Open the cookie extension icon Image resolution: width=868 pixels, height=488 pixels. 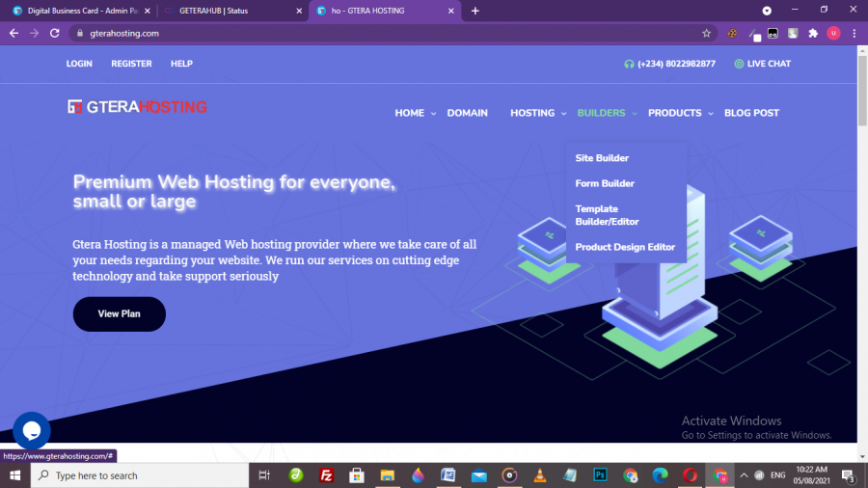click(732, 33)
